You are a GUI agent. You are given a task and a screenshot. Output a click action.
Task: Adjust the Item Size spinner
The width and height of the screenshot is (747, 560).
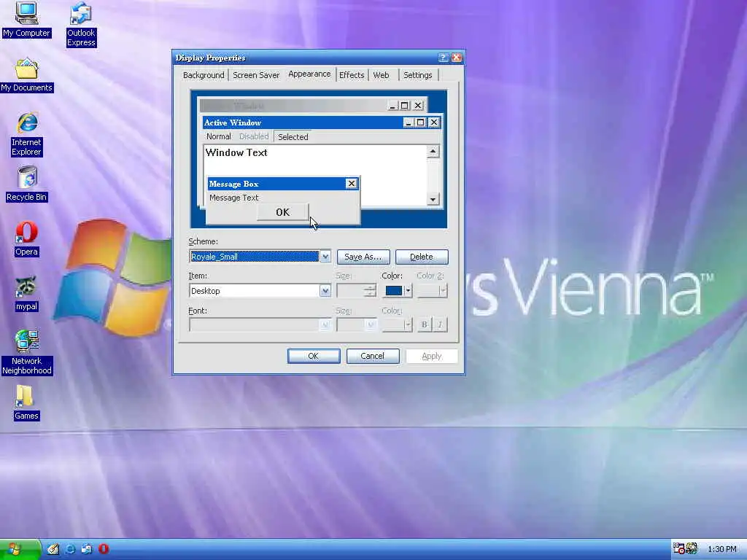pyautogui.click(x=370, y=291)
